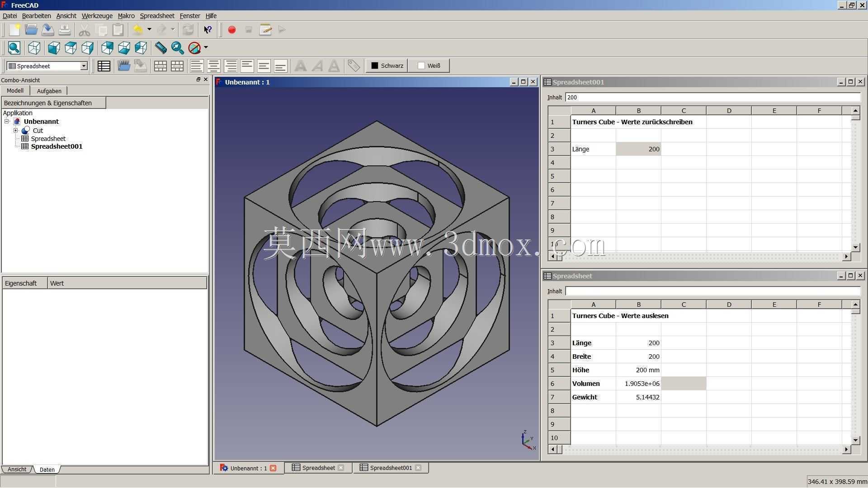Activate the Unbenannt : 1 document tab

tap(248, 468)
